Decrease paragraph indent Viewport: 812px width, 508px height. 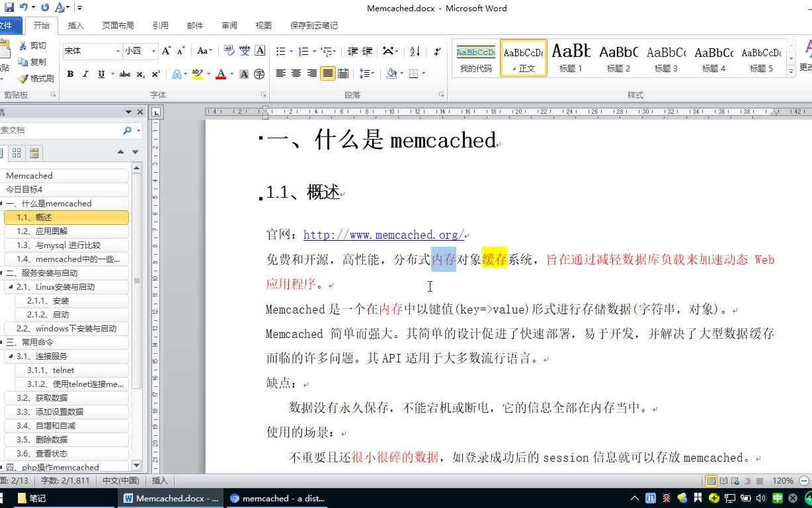pos(352,51)
